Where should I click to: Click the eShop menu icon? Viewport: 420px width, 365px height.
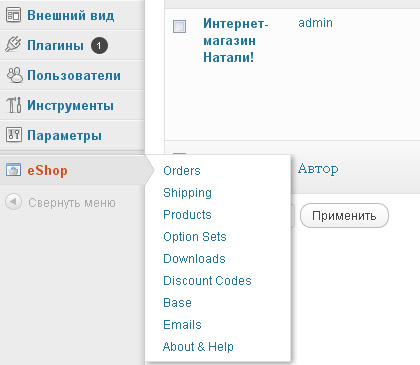click(13, 170)
